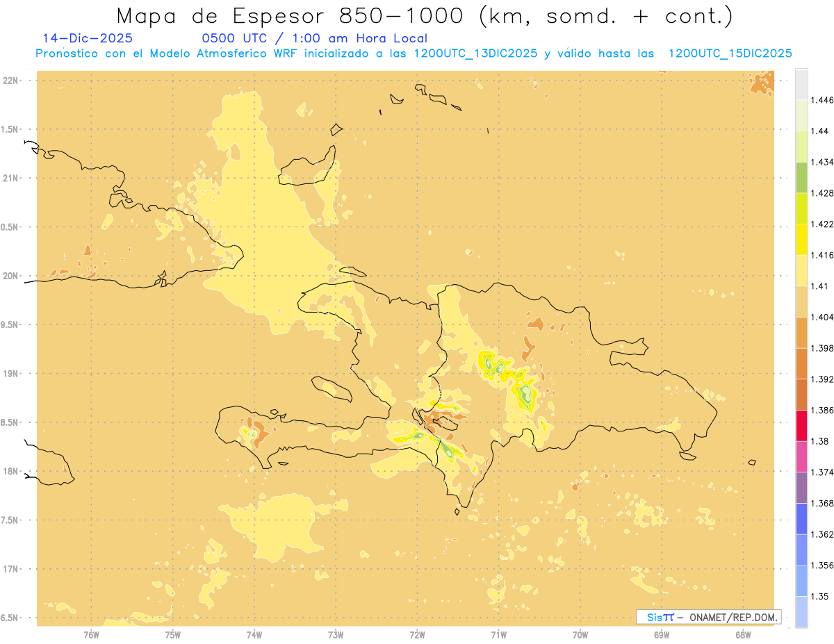
Task: Click the purple 1.368–1.374 colorbar segment
Action: click(x=801, y=488)
